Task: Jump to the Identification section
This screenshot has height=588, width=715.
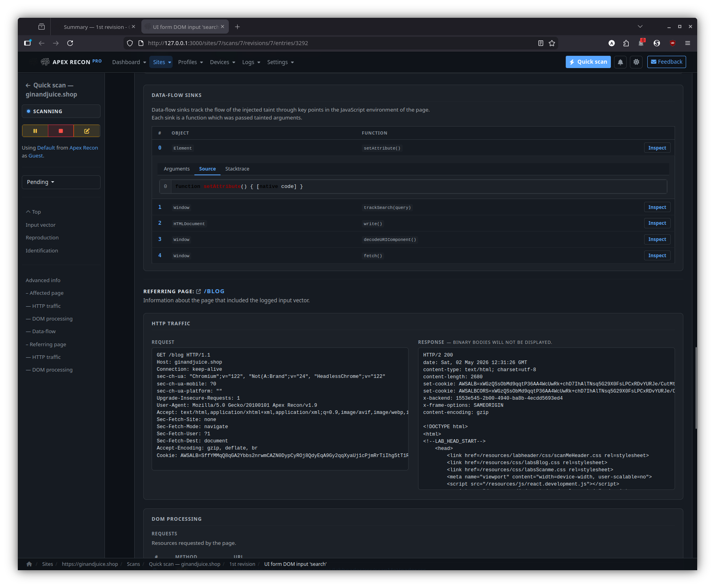Action: (x=42, y=251)
